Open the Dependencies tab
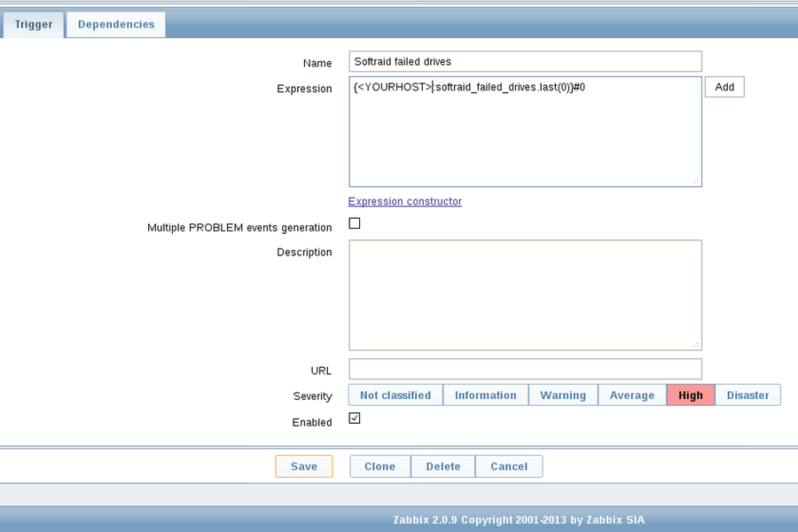 click(116, 25)
